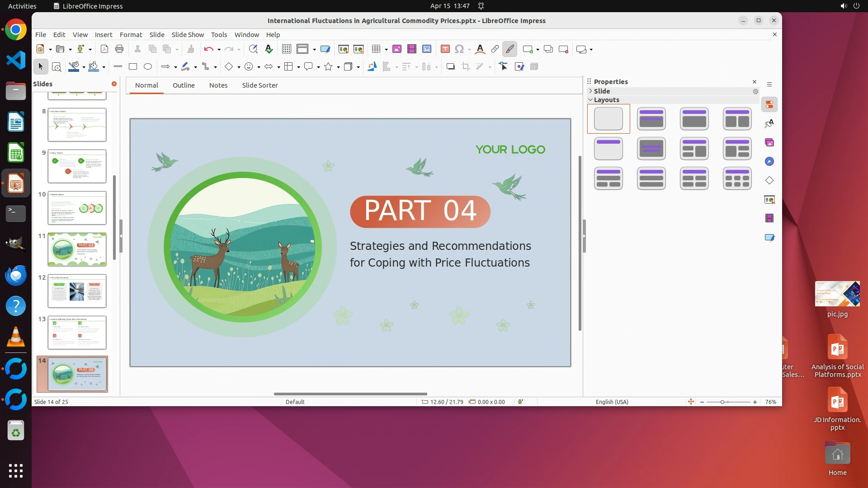The width and height of the screenshot is (868, 488).
Task: Select the Title Slide layout
Action: click(651, 119)
